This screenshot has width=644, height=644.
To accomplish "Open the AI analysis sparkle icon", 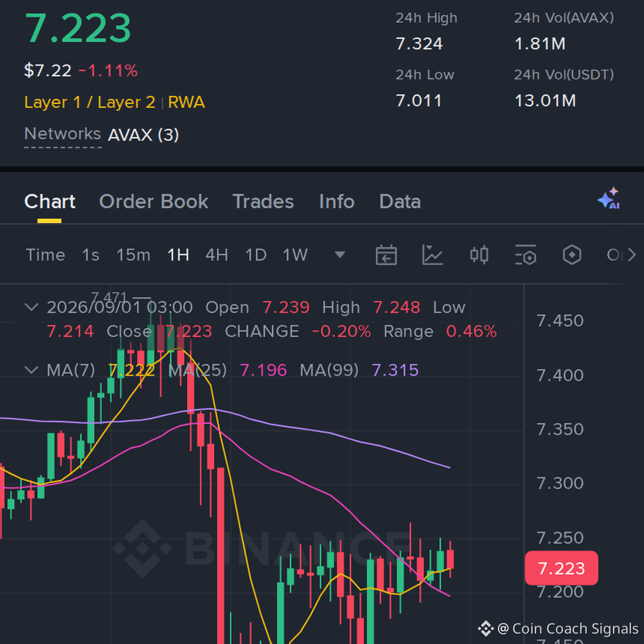I will 609,199.
